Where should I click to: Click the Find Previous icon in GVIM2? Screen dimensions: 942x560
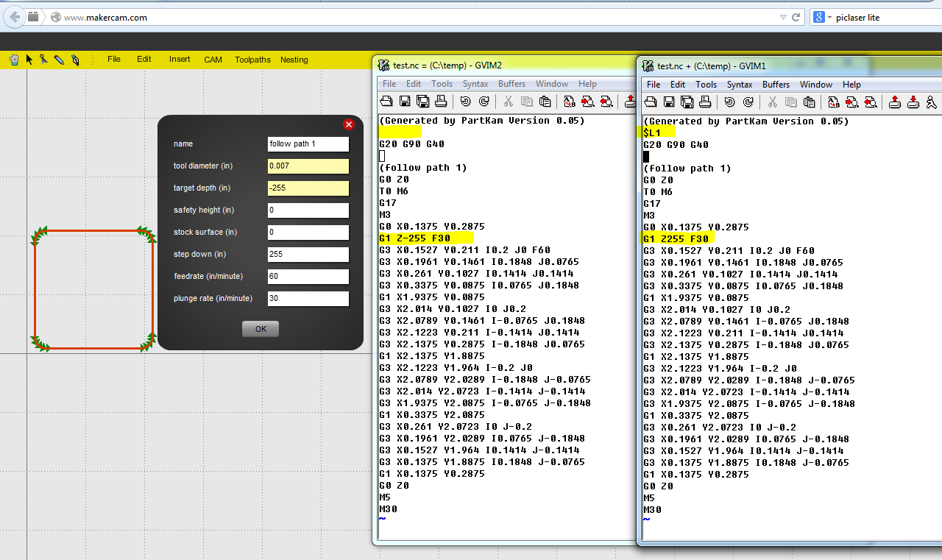click(606, 102)
